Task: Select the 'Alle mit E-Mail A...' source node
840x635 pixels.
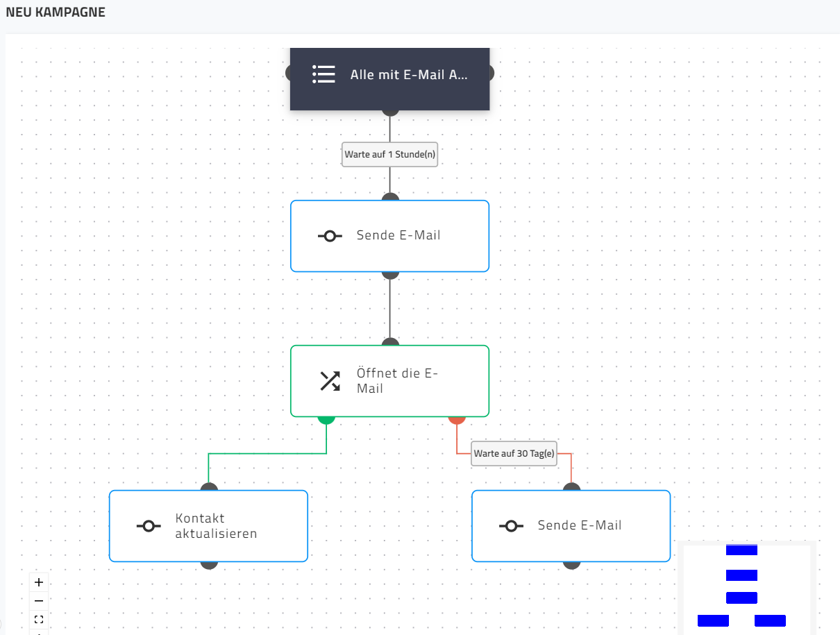Action: (408, 75)
